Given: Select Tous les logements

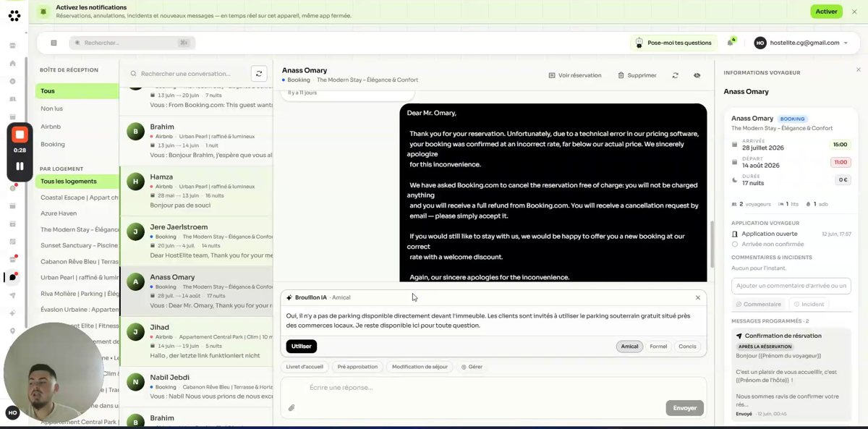Looking at the screenshot, I should point(77,182).
